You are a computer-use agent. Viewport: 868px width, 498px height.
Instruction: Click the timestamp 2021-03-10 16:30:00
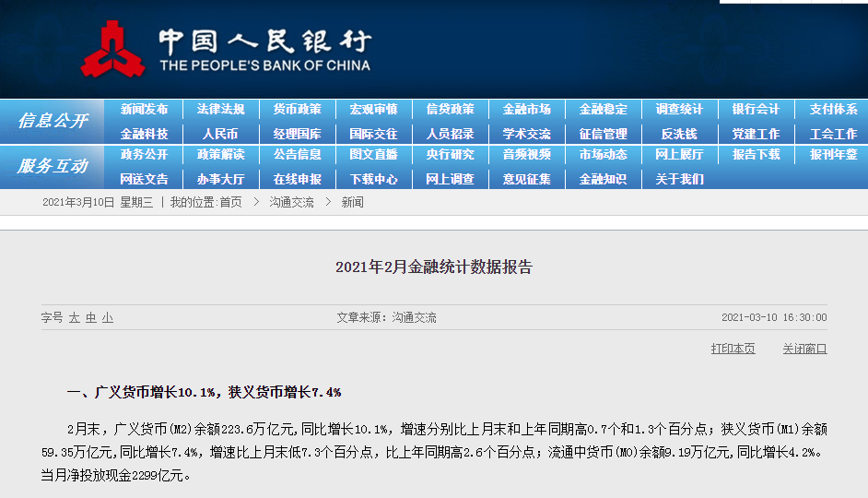(774, 318)
